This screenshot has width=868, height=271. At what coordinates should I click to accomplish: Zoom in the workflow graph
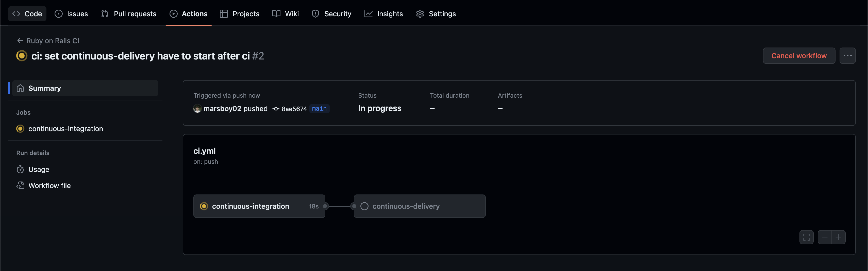click(x=838, y=237)
